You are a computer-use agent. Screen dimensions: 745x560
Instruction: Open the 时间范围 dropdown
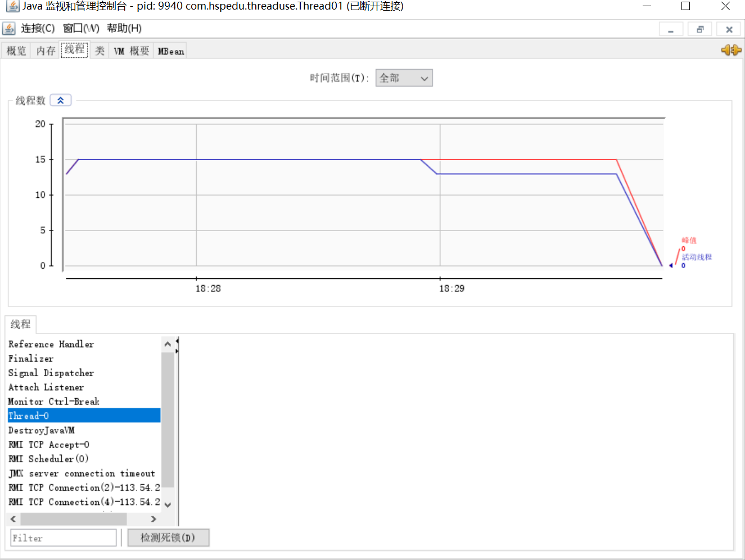coord(404,78)
